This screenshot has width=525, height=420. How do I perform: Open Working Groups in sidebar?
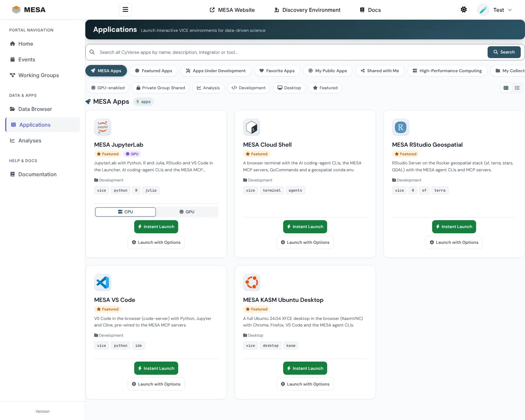[43, 75]
